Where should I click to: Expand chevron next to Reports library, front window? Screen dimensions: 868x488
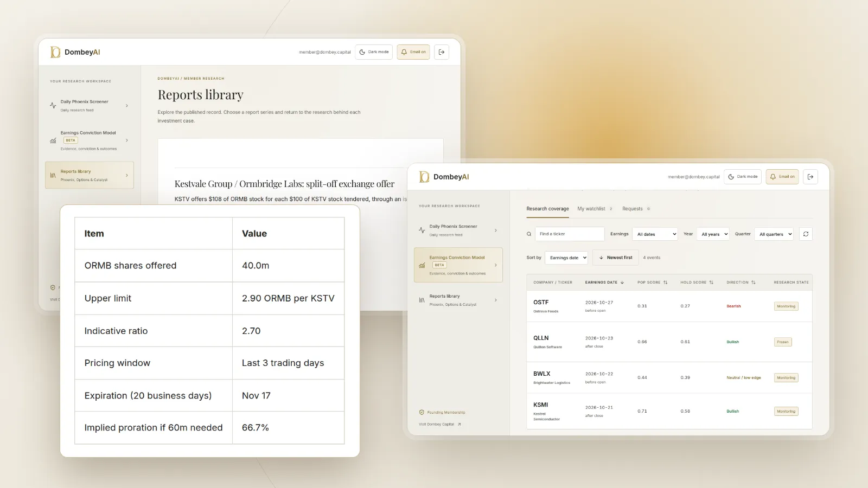pyautogui.click(x=496, y=300)
